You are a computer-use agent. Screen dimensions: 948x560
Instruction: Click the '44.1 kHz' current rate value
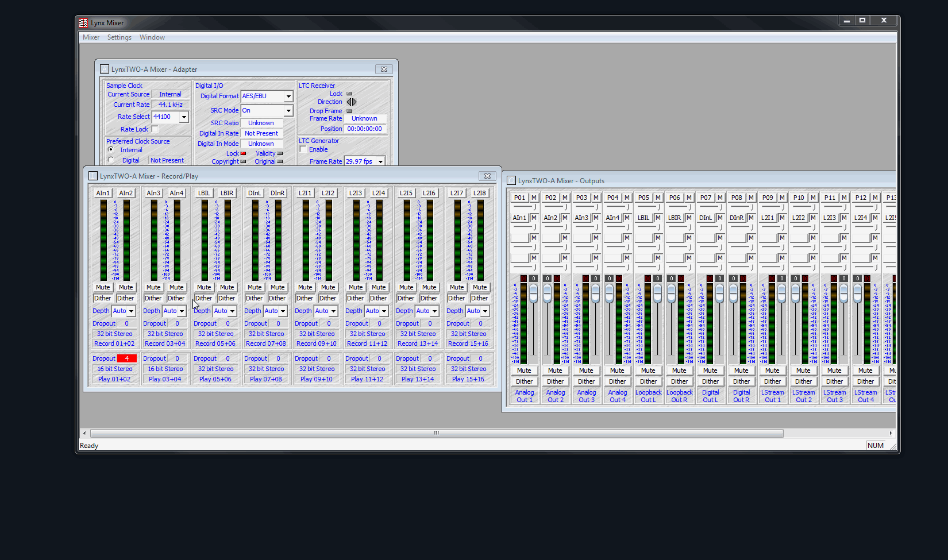pyautogui.click(x=170, y=105)
